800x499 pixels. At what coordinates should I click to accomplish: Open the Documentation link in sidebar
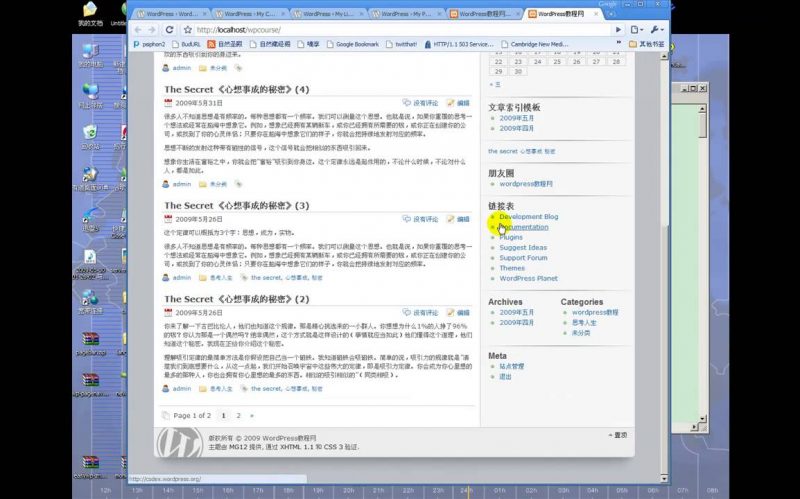[523, 227]
